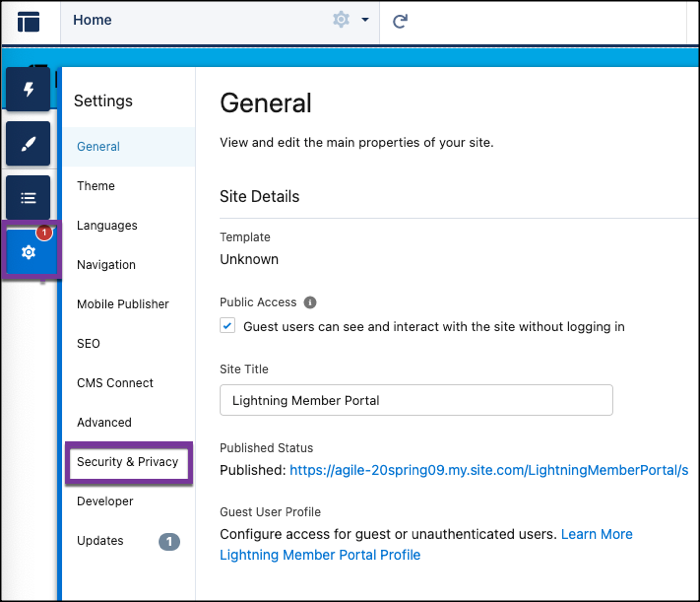Open the Home page selector dropdown

tap(200, 20)
